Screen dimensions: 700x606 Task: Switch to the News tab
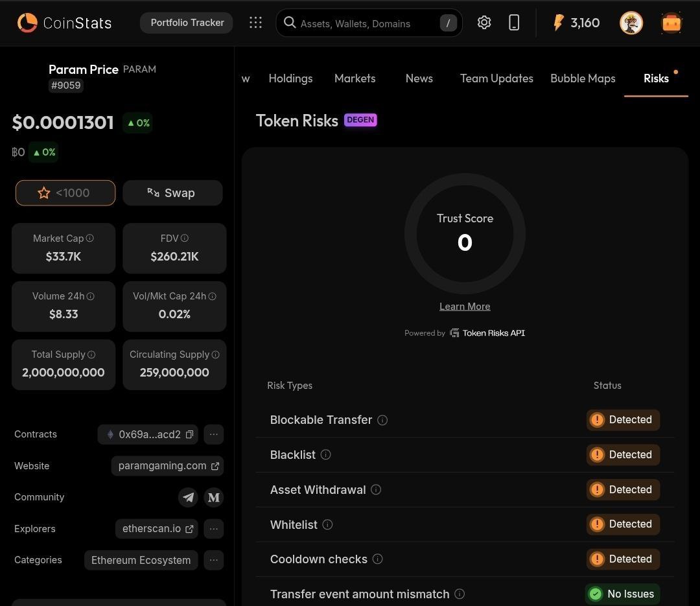coord(419,78)
